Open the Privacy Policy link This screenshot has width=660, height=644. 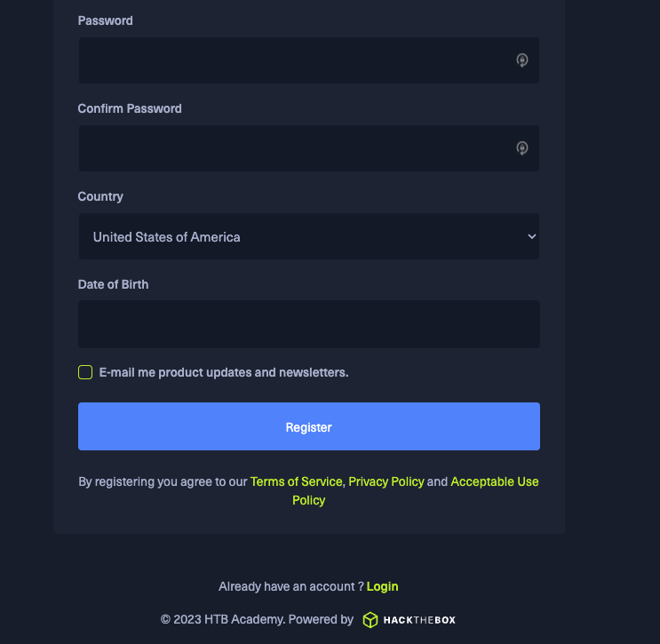[386, 481]
